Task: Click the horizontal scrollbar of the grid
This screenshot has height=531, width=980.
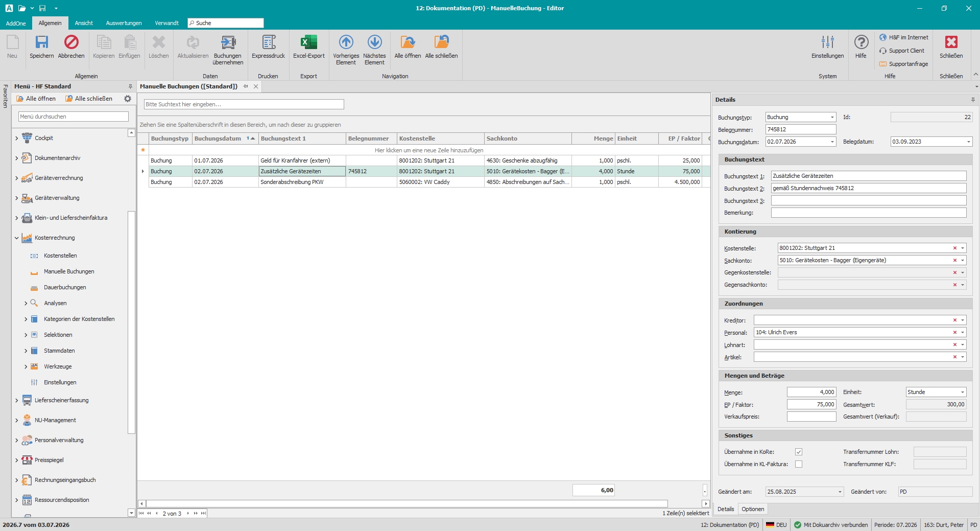Action: coord(407,503)
